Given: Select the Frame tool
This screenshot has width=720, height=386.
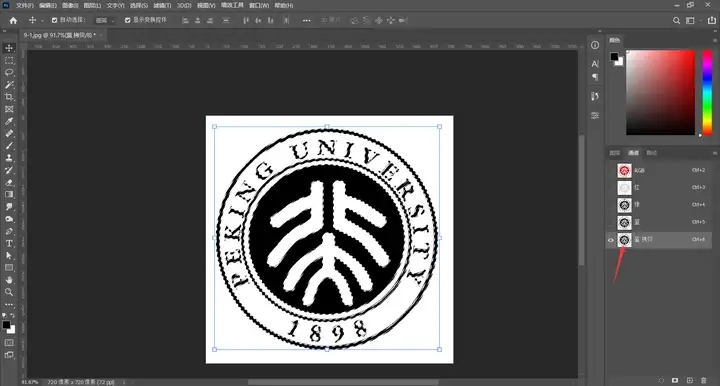Looking at the screenshot, I should 9,109.
